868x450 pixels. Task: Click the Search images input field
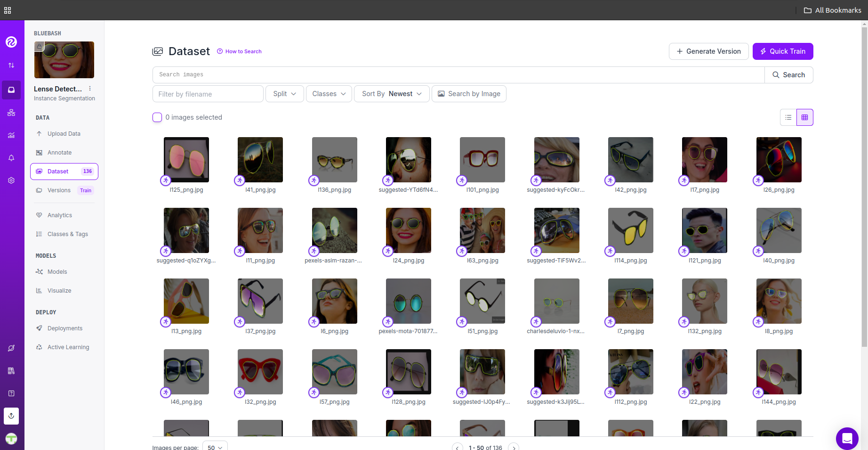coord(458,75)
